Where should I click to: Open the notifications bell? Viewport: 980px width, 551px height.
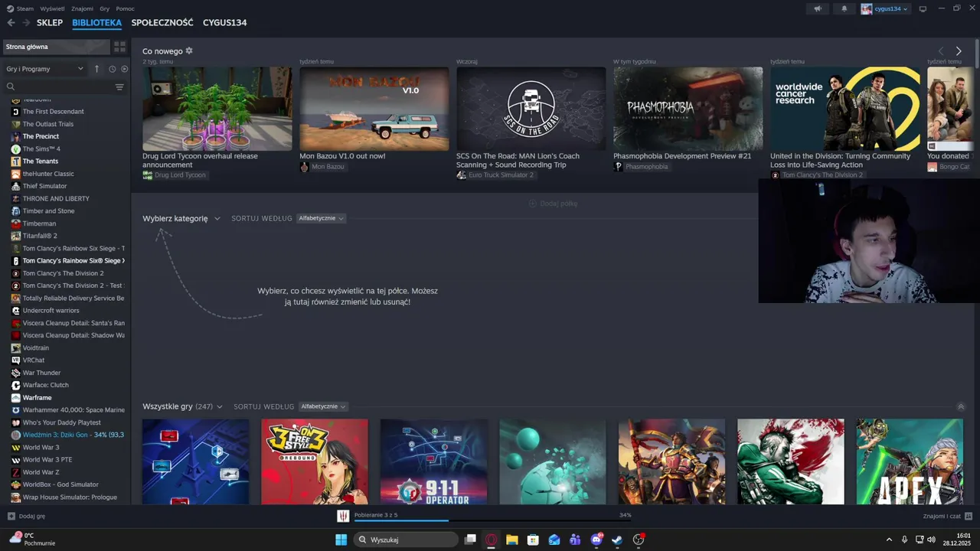point(844,8)
